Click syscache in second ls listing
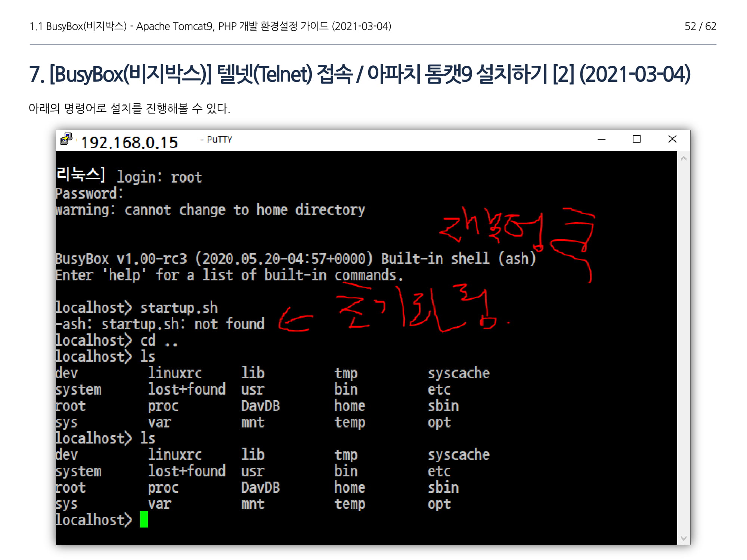 point(458,455)
